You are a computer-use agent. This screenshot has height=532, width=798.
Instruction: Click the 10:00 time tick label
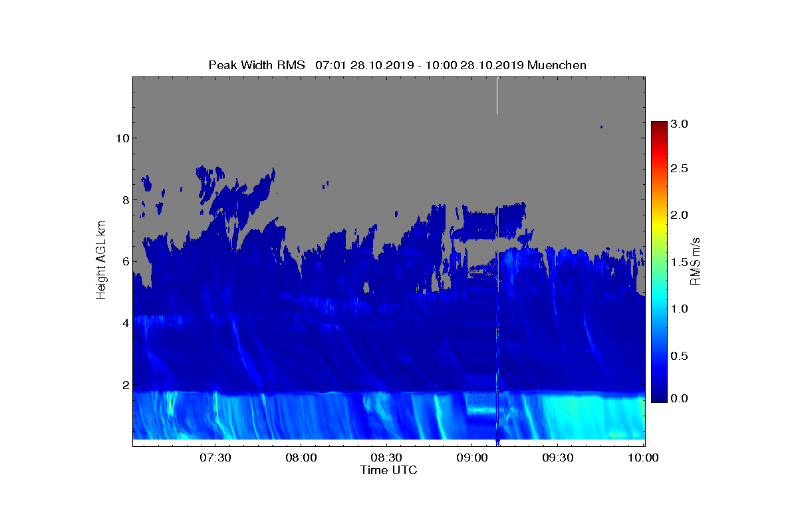(644, 458)
